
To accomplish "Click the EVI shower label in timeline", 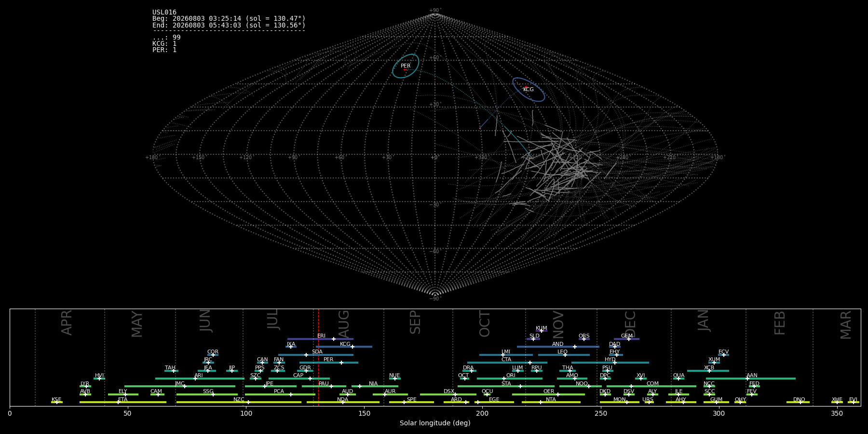I will click(x=853, y=400).
